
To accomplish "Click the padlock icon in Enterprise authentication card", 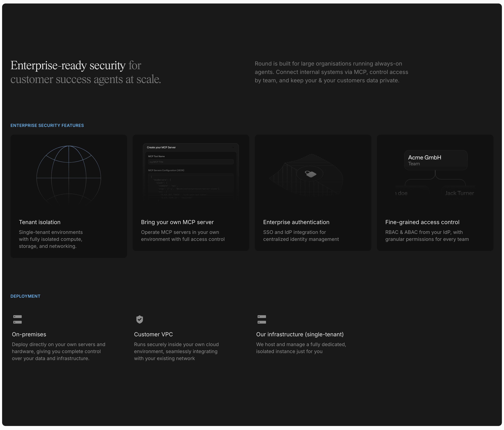I will coord(310,174).
